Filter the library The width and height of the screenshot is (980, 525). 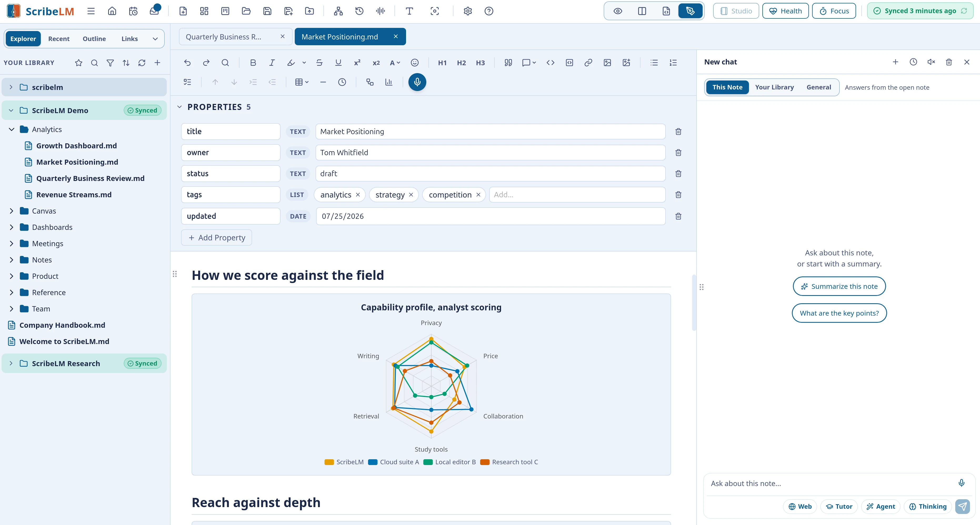tap(110, 63)
